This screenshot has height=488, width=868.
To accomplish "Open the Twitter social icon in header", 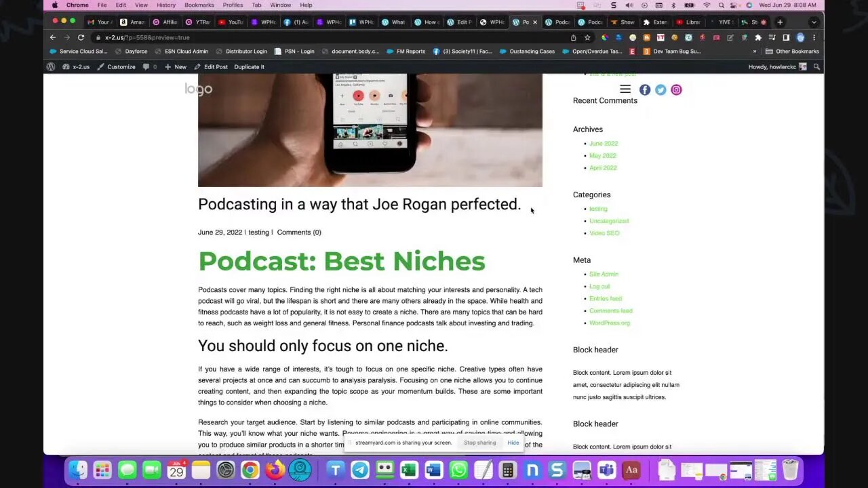I will click(x=660, y=89).
